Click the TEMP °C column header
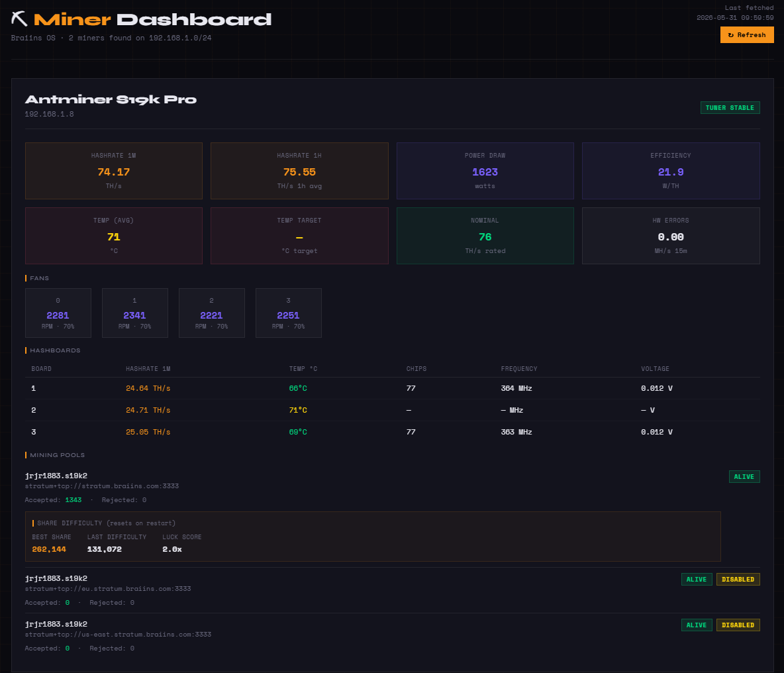784x673 pixels. point(303,369)
